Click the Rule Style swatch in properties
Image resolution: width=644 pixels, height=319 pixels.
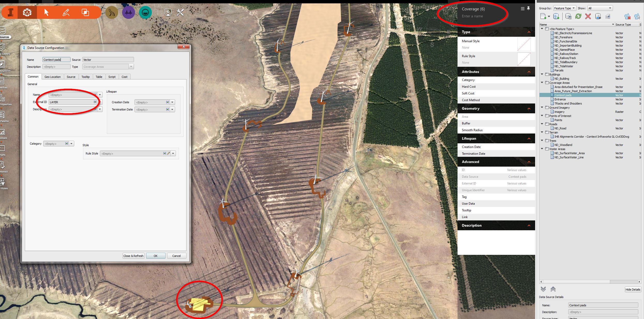click(524, 59)
